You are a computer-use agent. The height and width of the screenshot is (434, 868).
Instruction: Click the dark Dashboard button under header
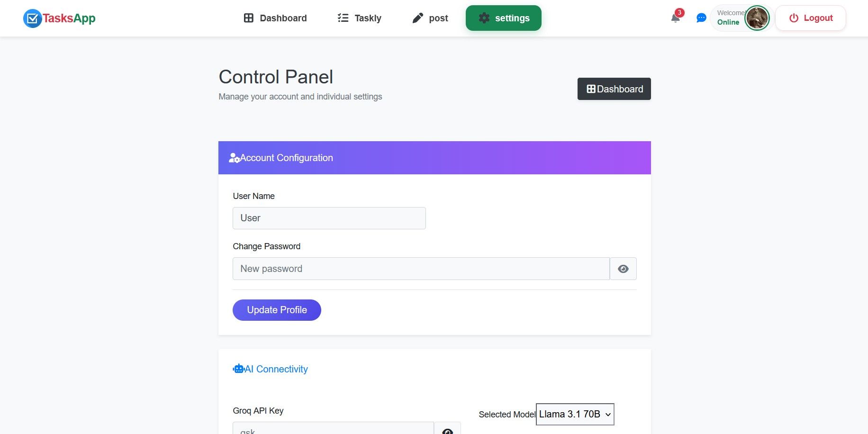point(614,89)
